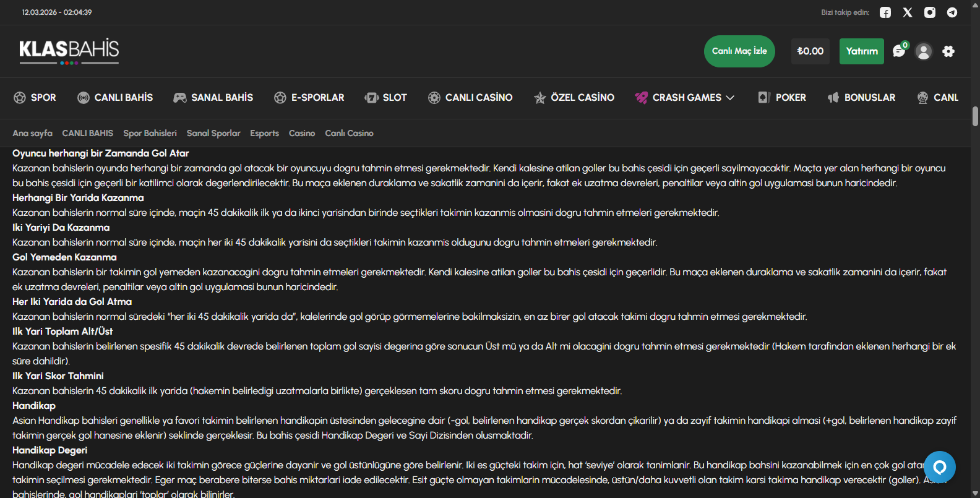Viewport: 980px width, 498px height.
Task: Click the star icon beside ÖZEL CASİNO
Action: point(540,98)
